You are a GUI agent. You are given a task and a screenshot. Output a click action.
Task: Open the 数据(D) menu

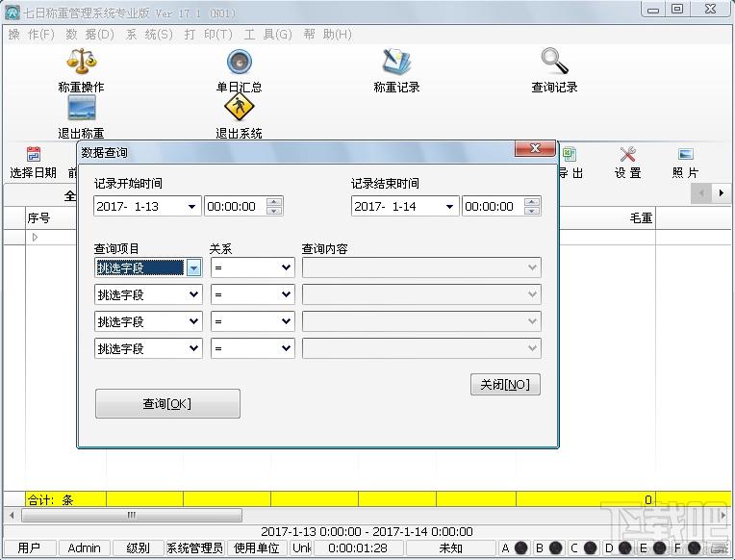pyautogui.click(x=90, y=35)
